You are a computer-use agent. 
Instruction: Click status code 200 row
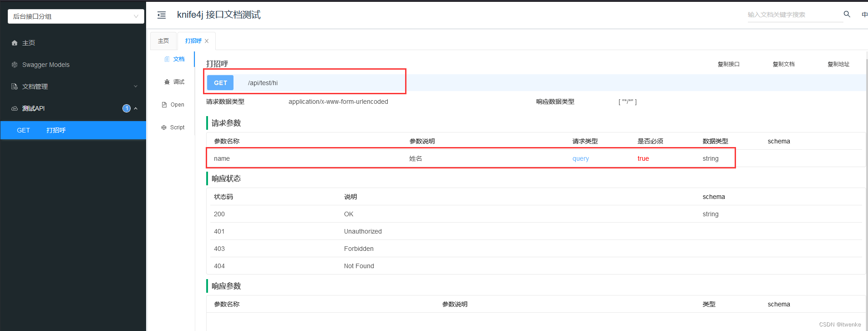[x=536, y=214]
